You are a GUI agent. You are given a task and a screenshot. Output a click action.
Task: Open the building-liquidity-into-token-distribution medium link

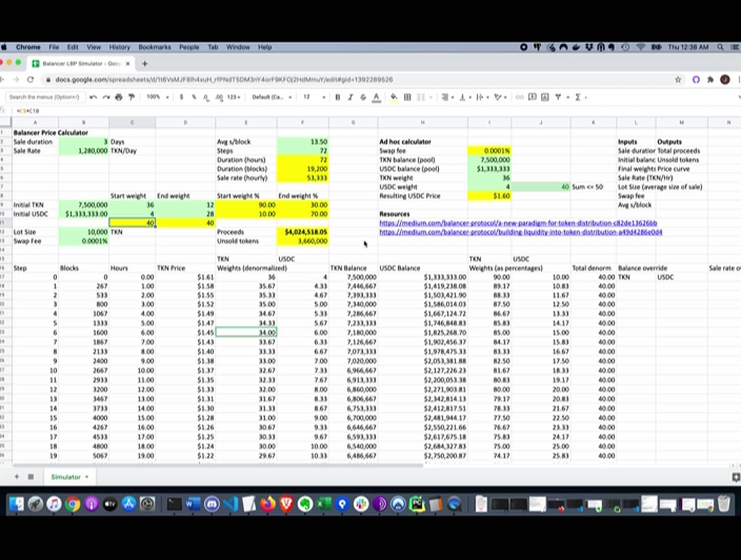pos(521,232)
